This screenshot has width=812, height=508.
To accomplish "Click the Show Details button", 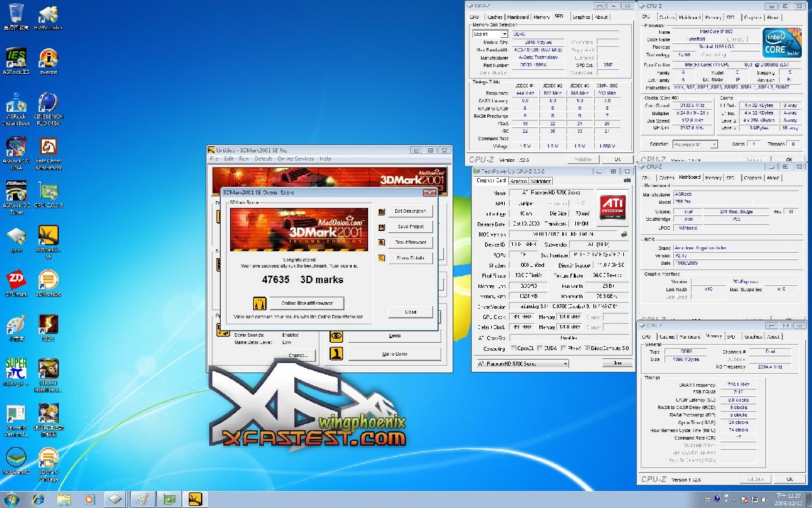I will coord(411,258).
